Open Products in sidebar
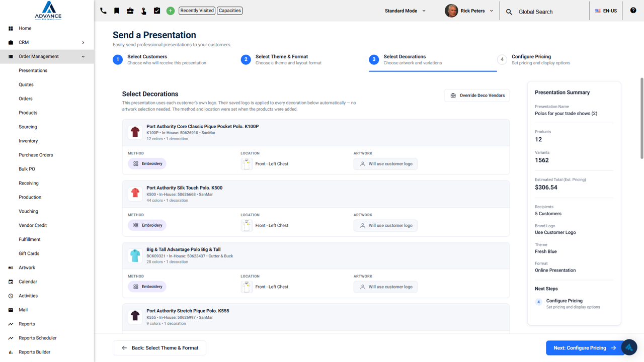This screenshot has width=644, height=362. (28, 113)
